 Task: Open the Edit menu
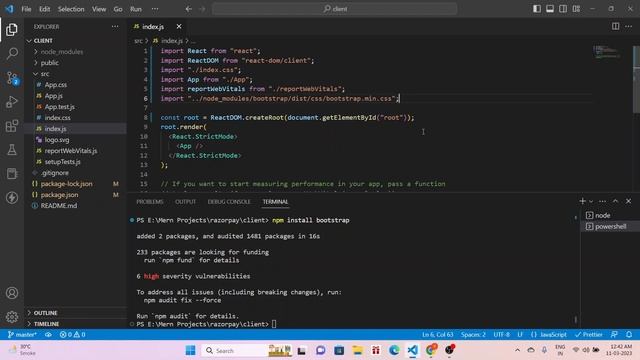tap(44, 9)
